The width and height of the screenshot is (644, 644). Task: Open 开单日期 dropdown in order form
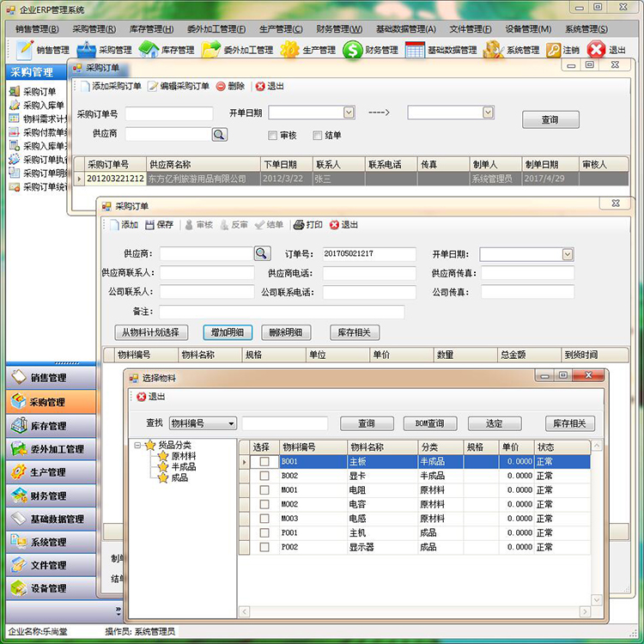568,254
